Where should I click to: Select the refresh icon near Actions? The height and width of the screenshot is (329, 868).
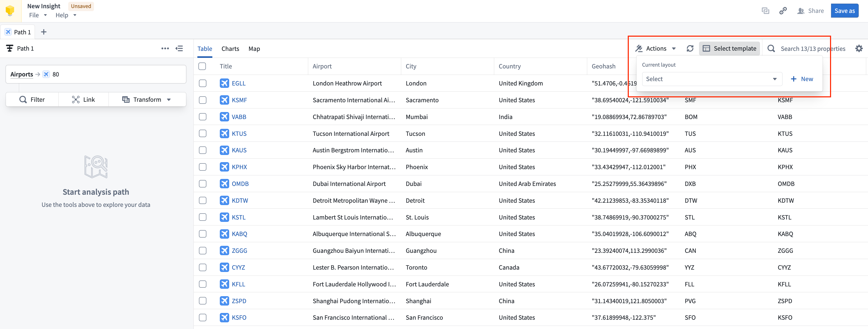click(x=690, y=48)
